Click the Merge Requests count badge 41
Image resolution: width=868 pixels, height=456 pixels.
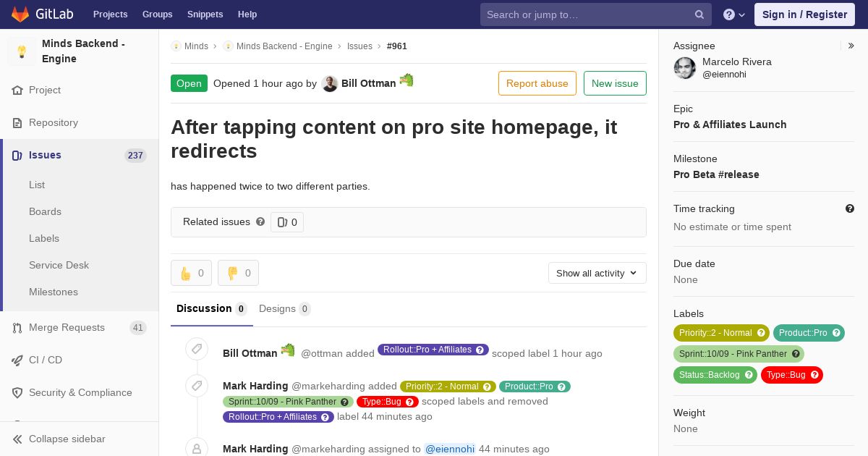coord(138,328)
